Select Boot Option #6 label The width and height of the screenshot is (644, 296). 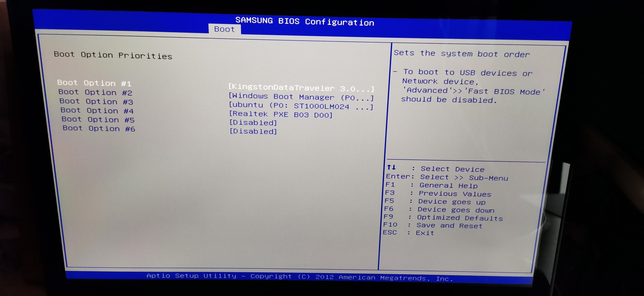(99, 129)
